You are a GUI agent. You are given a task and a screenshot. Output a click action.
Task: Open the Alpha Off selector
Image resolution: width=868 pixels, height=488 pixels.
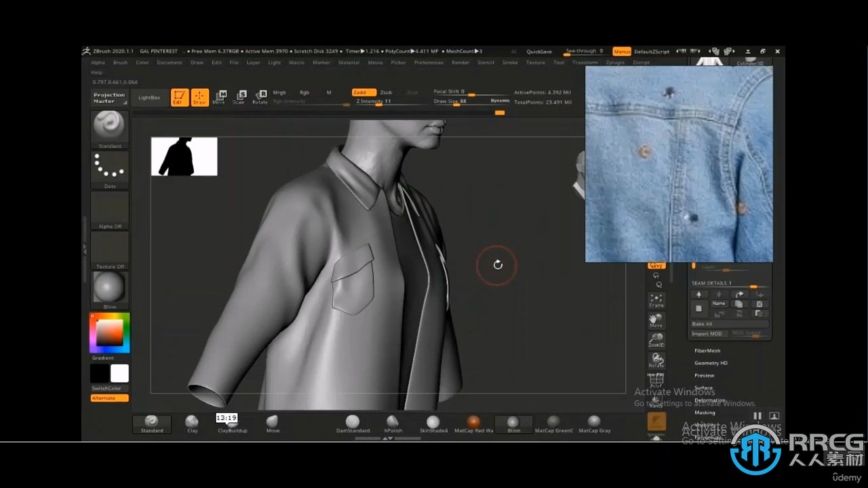pos(110,209)
